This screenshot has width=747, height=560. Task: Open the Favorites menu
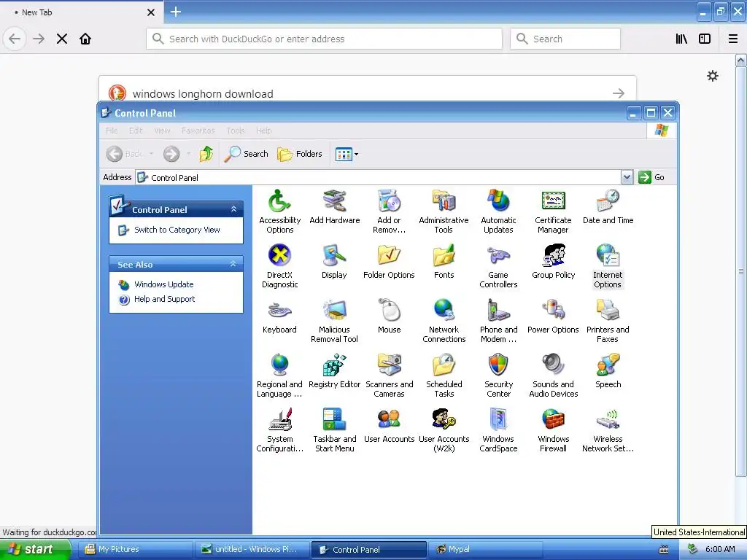click(x=198, y=131)
